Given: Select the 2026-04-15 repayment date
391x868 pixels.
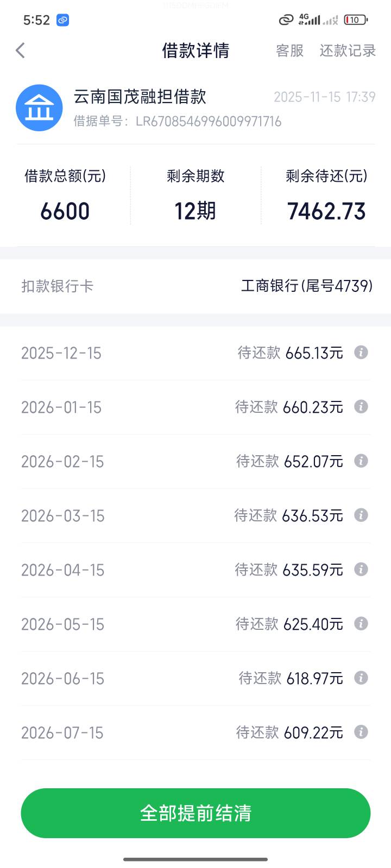Looking at the screenshot, I should 62,570.
